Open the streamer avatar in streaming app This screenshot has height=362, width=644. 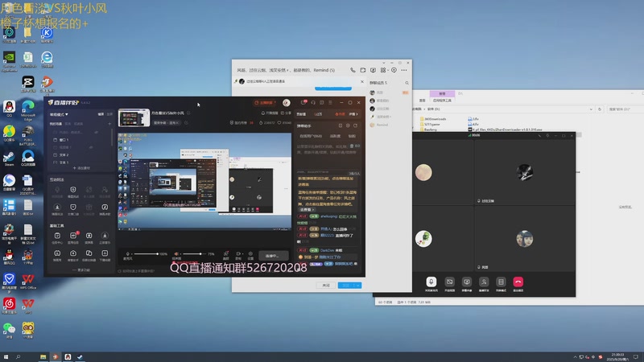(x=287, y=103)
